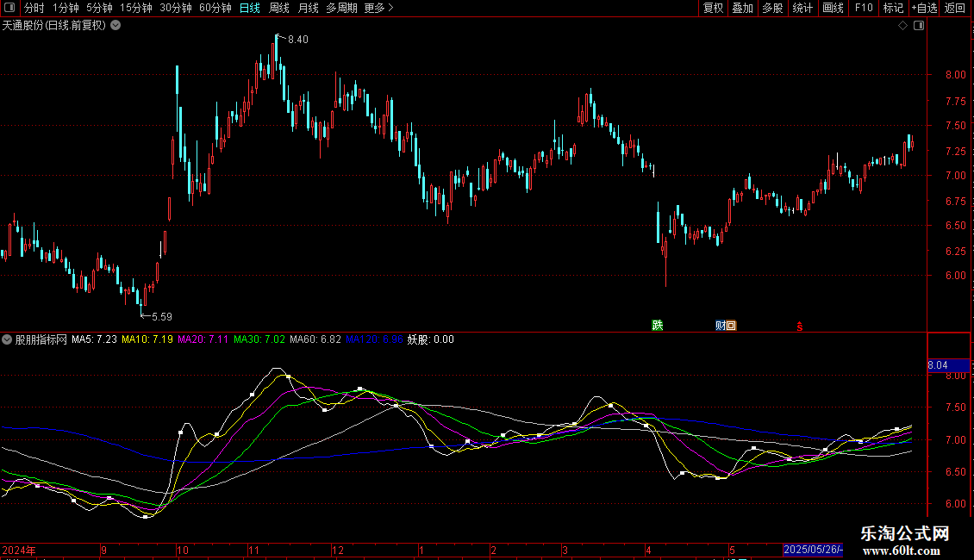Open the 多股 multi-stock view
Viewport: 974px width, 560px height.
click(773, 8)
